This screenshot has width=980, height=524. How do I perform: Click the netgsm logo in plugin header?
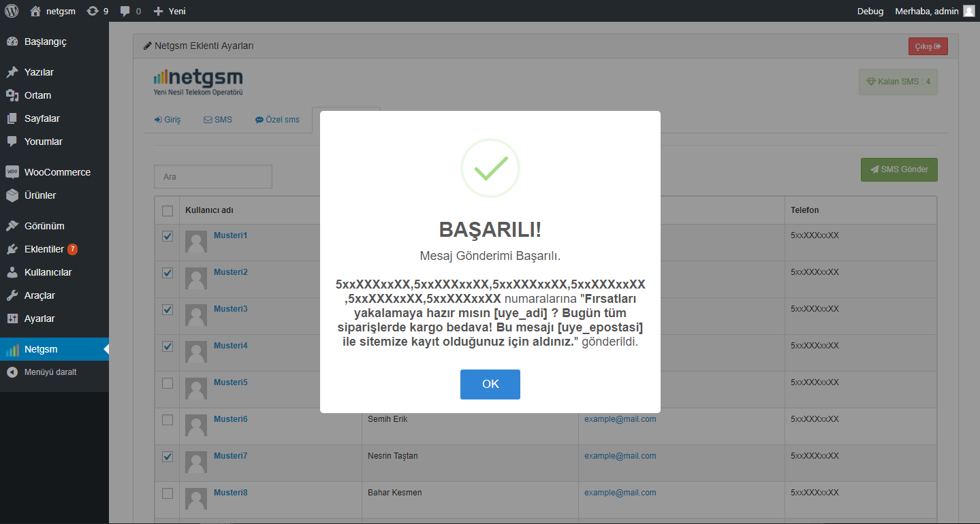[x=198, y=82]
